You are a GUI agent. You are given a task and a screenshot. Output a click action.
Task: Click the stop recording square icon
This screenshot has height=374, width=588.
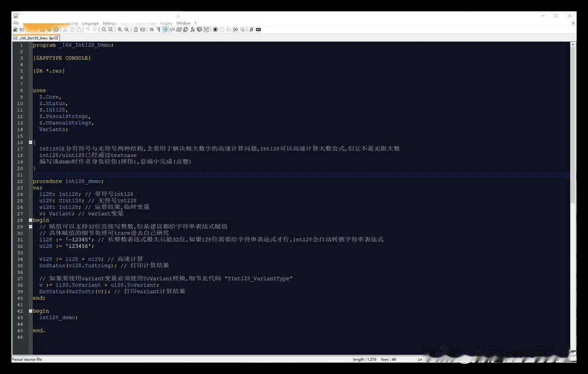click(x=222, y=29)
